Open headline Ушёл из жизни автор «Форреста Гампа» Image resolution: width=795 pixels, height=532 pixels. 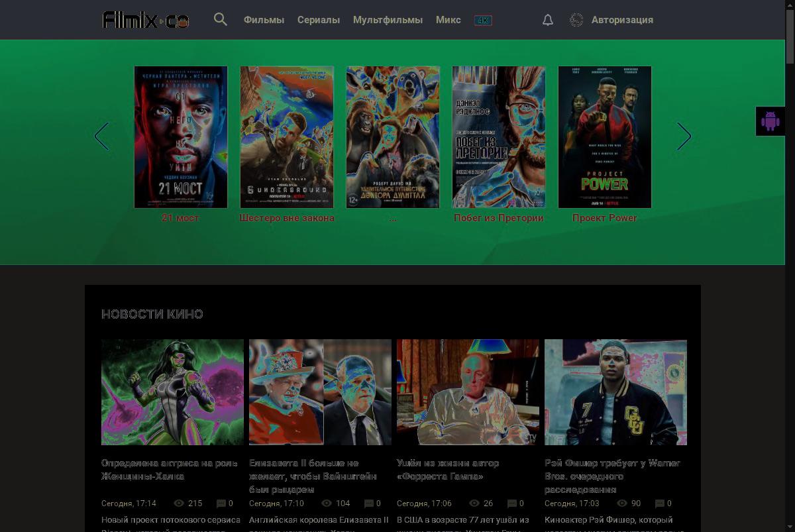(448, 470)
